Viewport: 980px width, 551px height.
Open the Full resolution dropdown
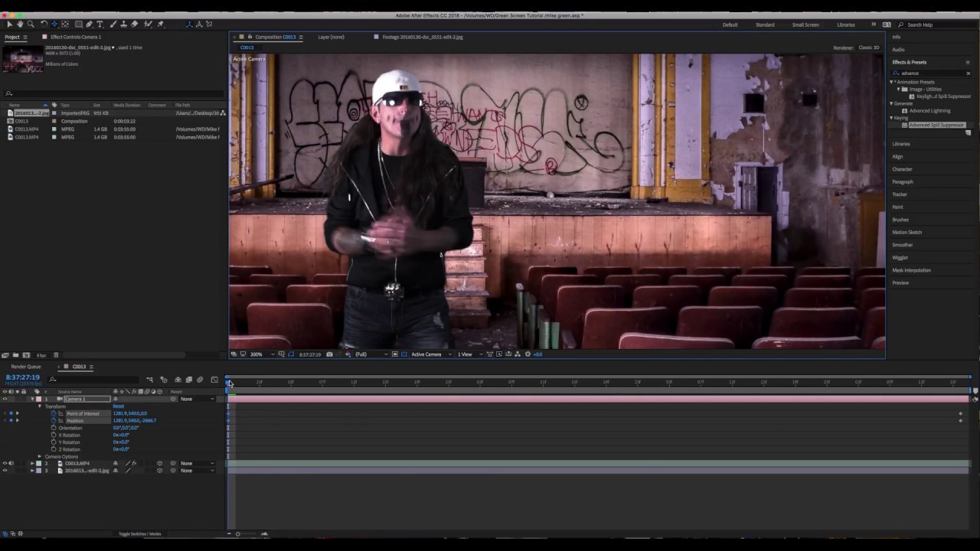coord(371,354)
